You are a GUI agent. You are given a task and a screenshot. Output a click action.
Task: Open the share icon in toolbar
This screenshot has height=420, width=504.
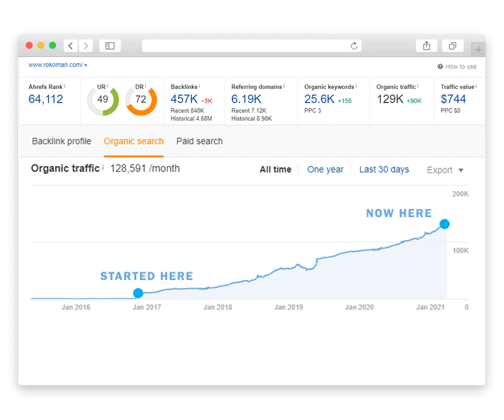427,46
